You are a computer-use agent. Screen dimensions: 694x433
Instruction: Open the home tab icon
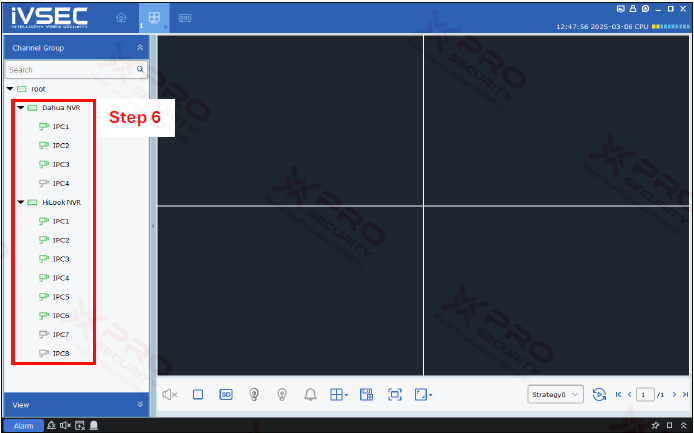(121, 18)
